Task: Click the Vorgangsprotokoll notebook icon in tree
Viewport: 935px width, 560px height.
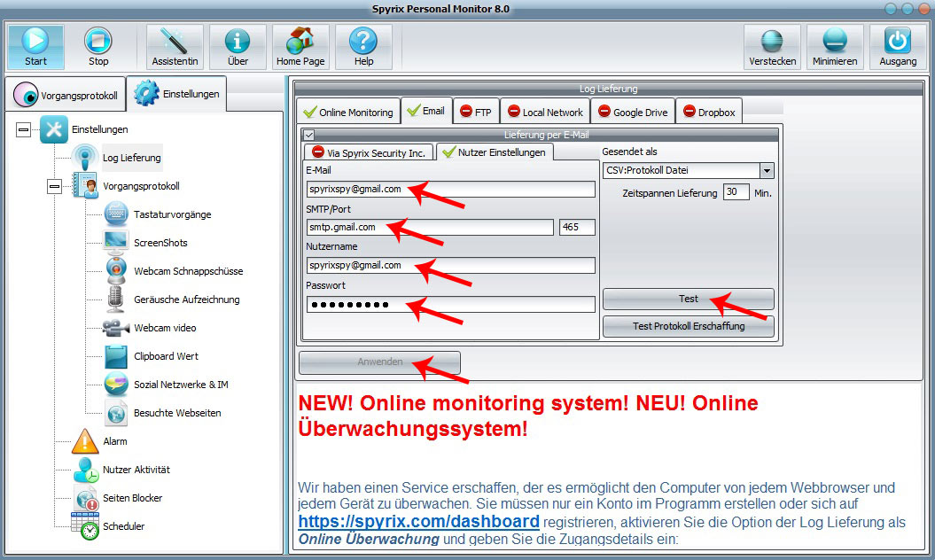Action: coord(85,185)
